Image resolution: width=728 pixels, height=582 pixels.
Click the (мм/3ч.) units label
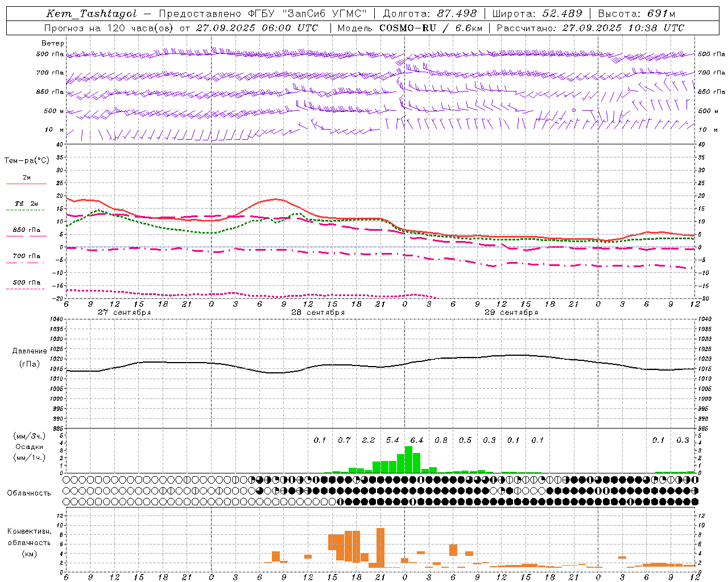29,436
